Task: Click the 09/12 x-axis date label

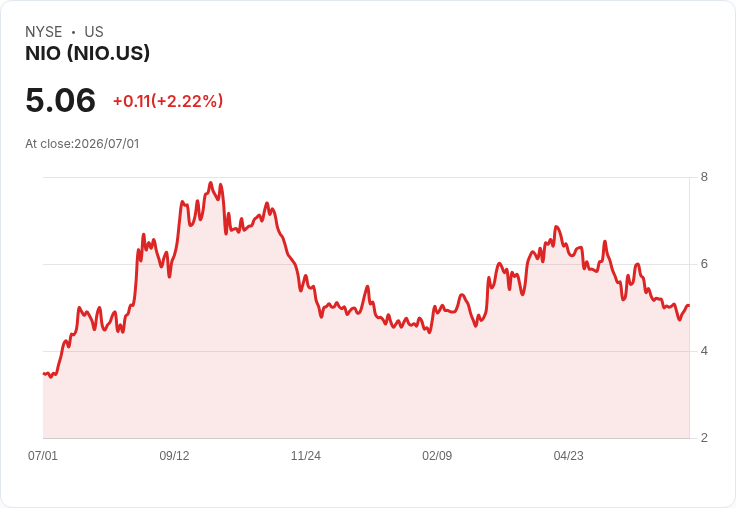Action: tap(174, 455)
